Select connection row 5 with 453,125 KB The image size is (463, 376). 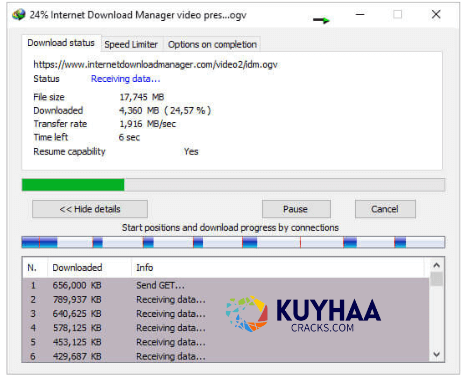pyautogui.click(x=226, y=342)
